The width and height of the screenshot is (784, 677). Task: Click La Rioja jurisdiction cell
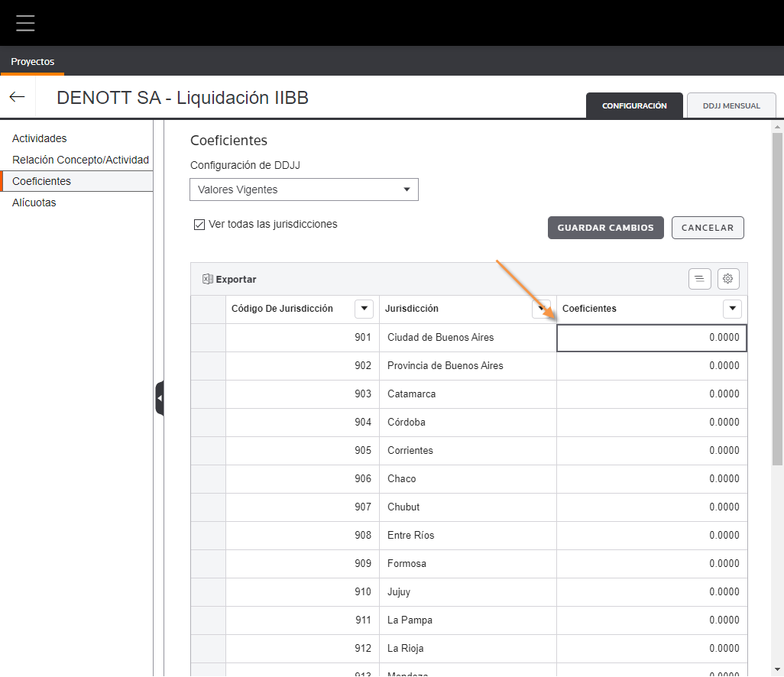pos(468,649)
